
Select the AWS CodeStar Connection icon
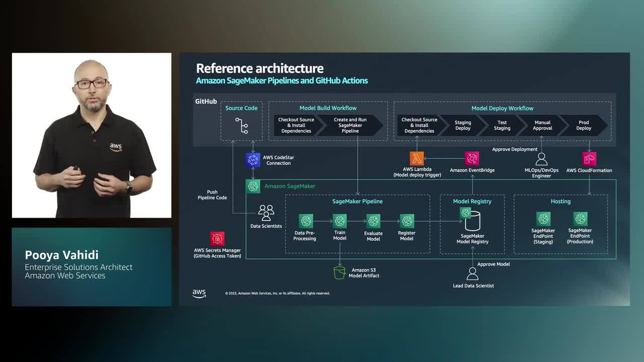(x=253, y=160)
